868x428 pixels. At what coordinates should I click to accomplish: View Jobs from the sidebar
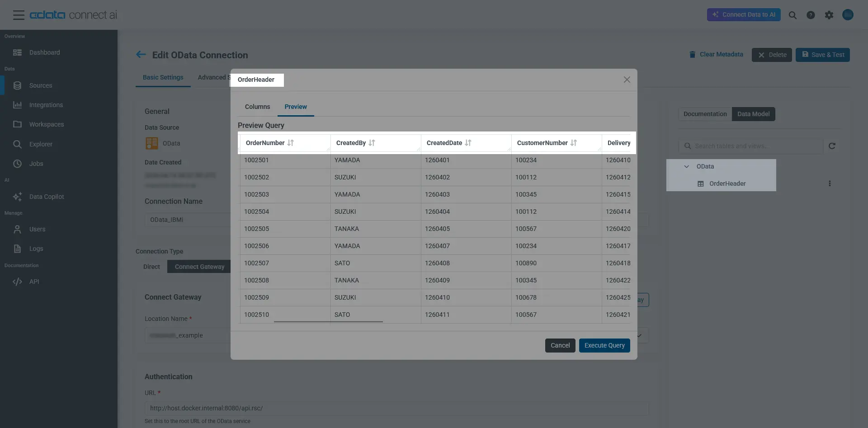click(x=36, y=164)
